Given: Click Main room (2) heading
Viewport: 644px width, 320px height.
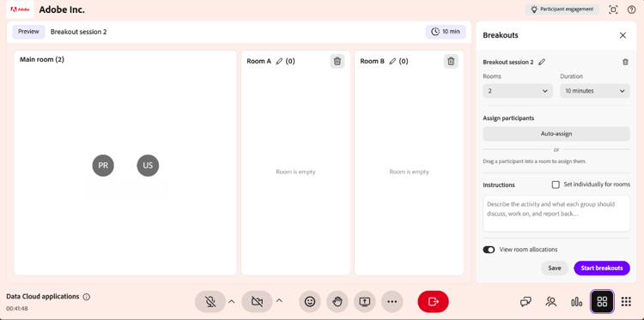Looking at the screenshot, I should tap(42, 59).
